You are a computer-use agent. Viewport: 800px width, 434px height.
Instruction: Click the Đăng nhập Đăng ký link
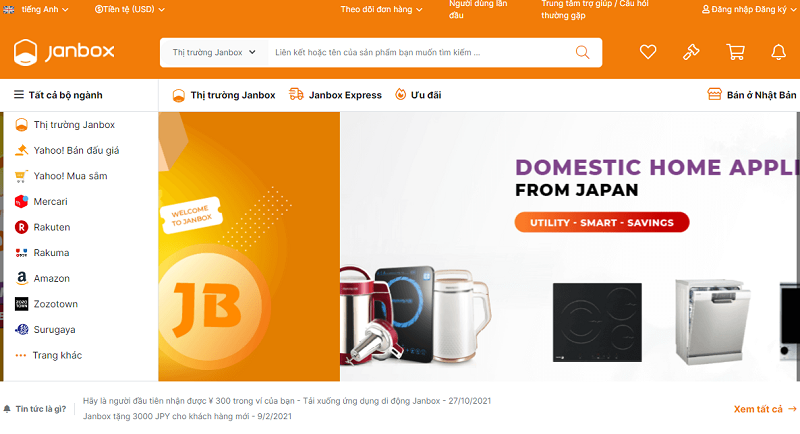point(748,9)
